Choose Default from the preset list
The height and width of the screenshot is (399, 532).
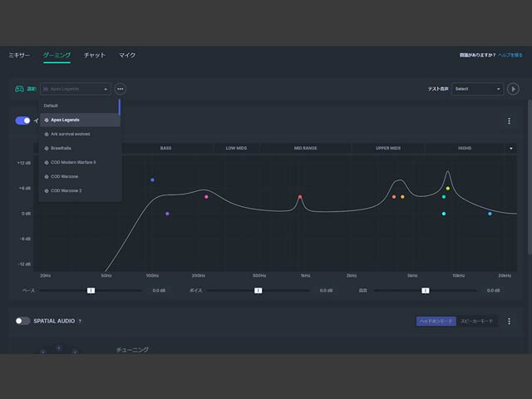(x=80, y=106)
